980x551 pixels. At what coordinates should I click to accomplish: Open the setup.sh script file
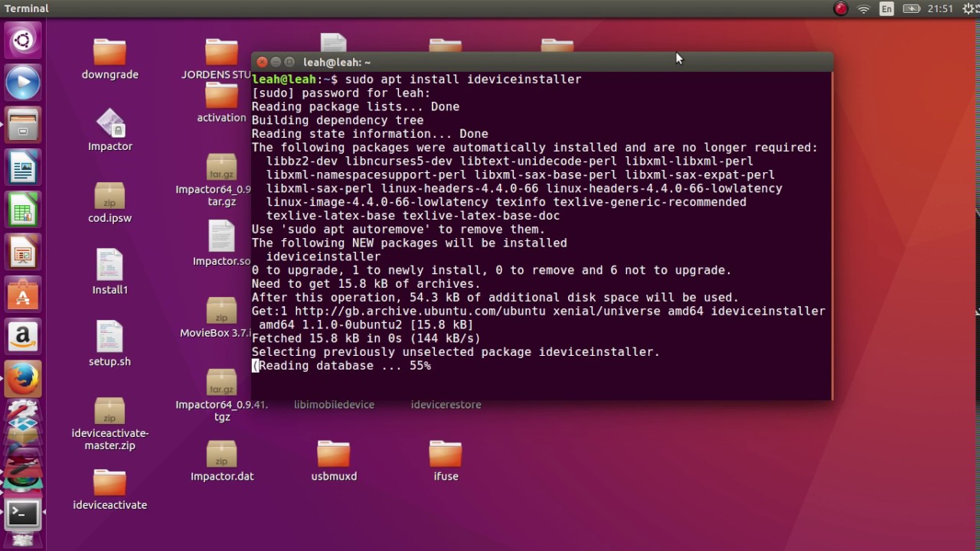tap(109, 344)
